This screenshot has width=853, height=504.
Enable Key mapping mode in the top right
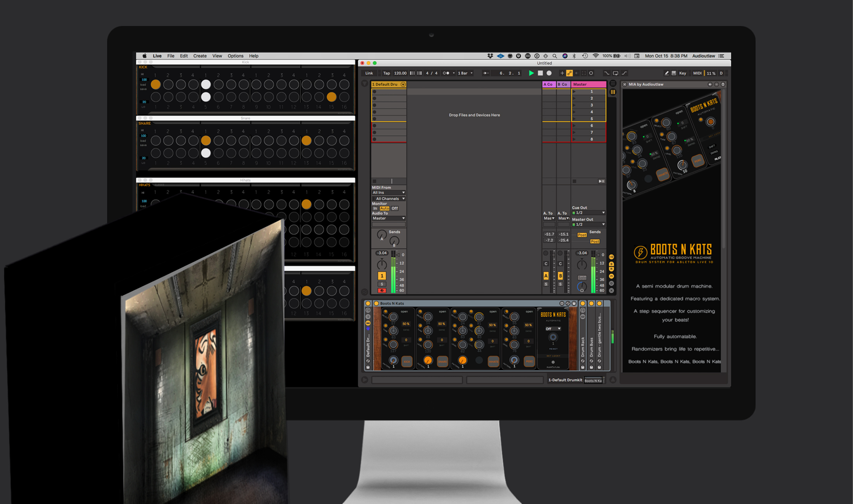tap(682, 73)
